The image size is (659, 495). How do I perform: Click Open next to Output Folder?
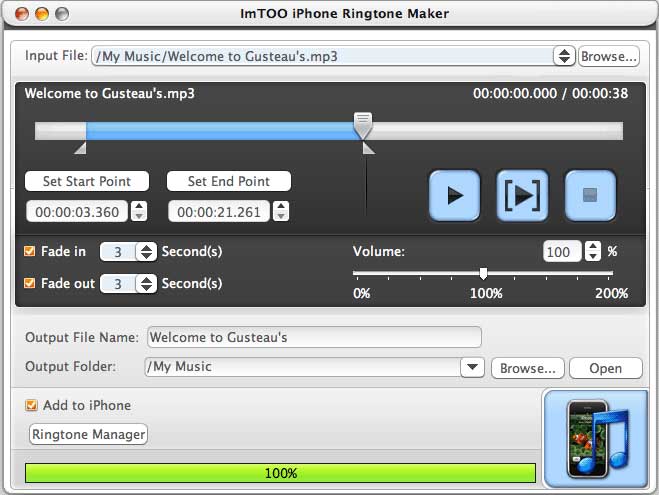[x=605, y=368]
